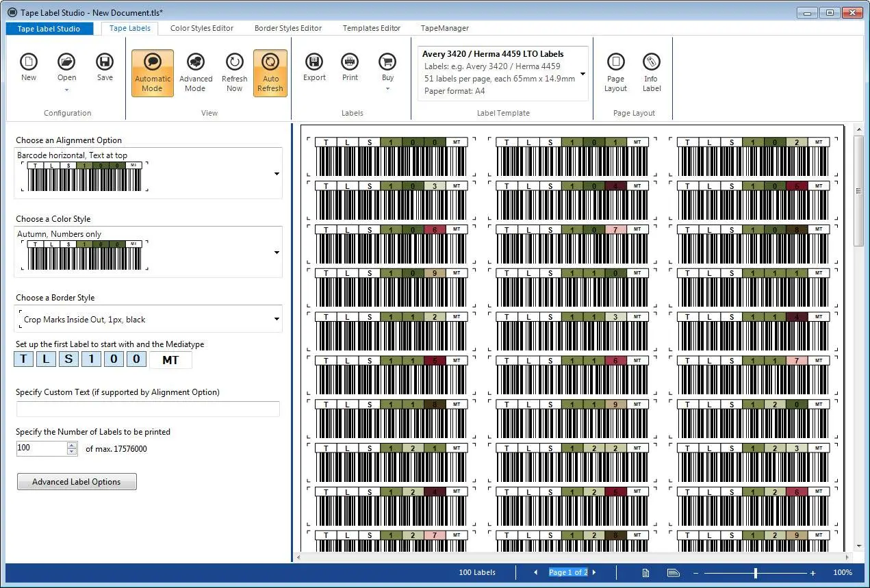
Task: Click the Buy cart icon
Action: (x=387, y=62)
